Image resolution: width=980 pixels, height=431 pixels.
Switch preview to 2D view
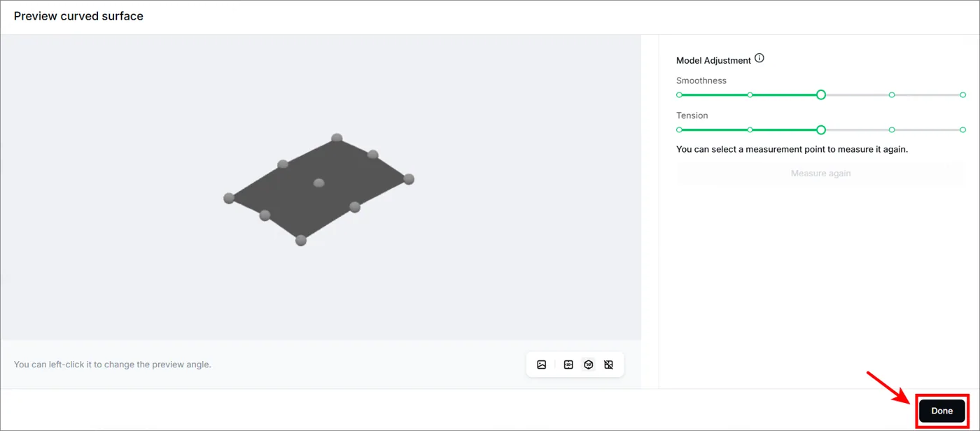click(x=568, y=365)
